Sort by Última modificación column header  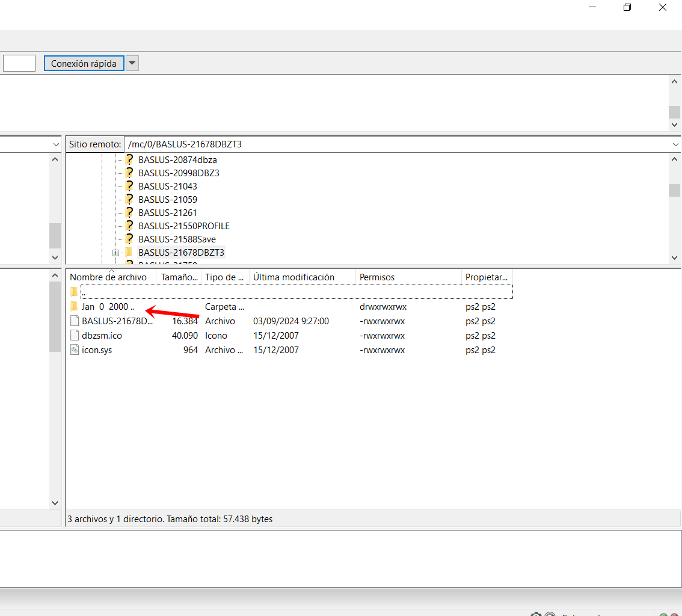(293, 277)
